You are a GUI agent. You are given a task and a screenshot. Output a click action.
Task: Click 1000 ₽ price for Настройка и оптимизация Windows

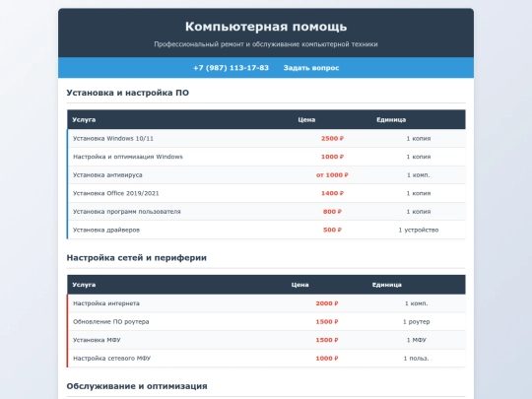coord(332,157)
